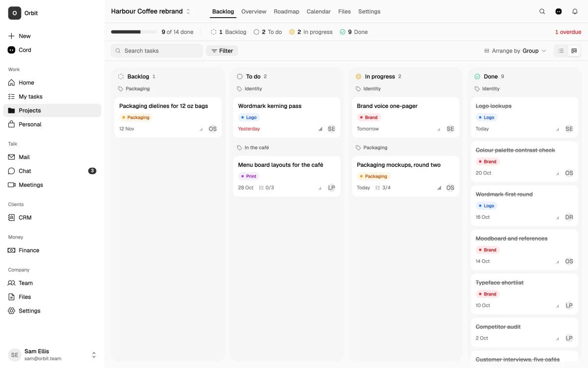Click the Filter button
588x368 pixels.
pos(222,51)
